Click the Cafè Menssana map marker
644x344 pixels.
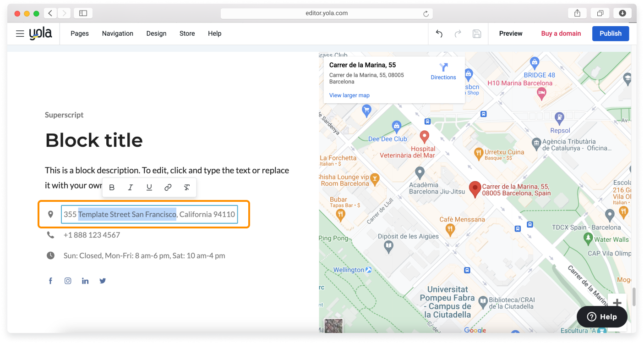coord(450,230)
